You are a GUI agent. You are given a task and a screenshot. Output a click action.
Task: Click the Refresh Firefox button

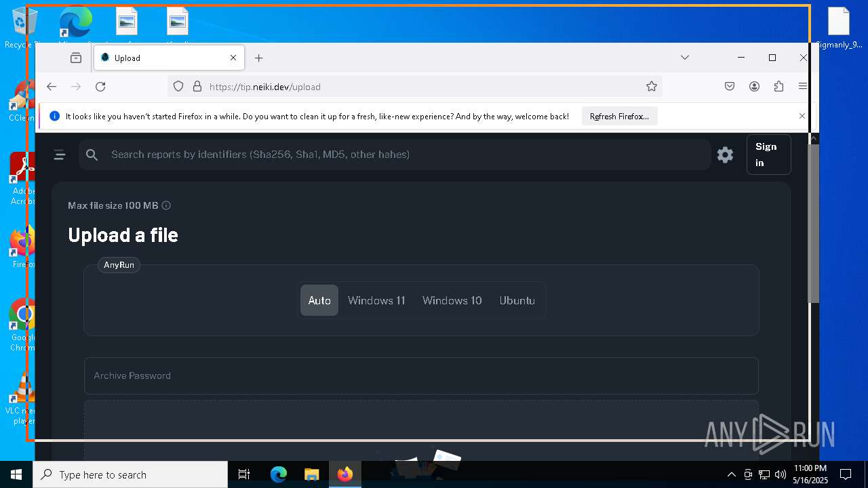[619, 117]
